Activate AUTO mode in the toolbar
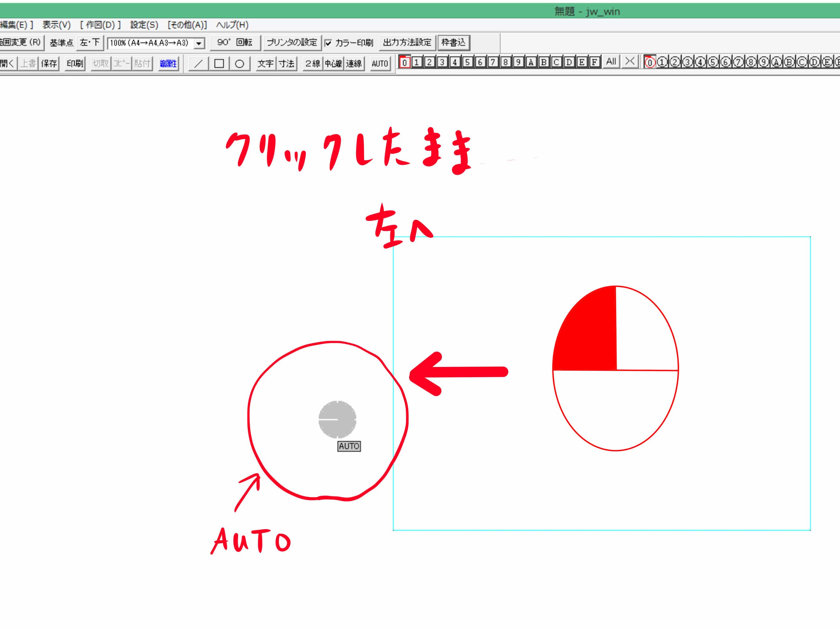 380,63
